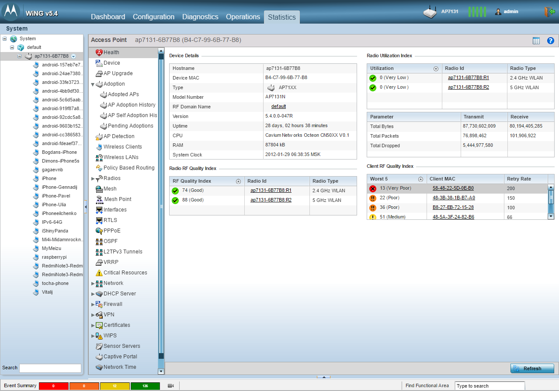Sort by the Worst 5 column header
This screenshot has height=392, width=559.
pos(397,179)
